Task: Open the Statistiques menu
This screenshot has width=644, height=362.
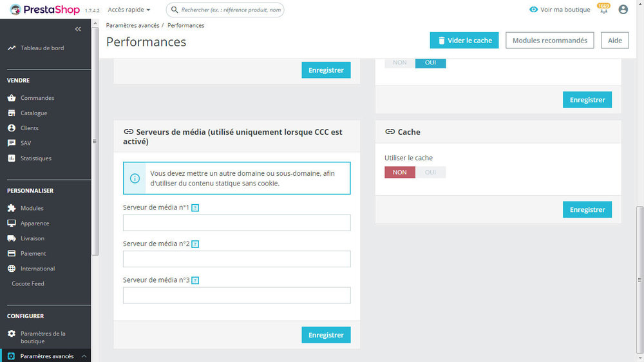Action: point(36,158)
